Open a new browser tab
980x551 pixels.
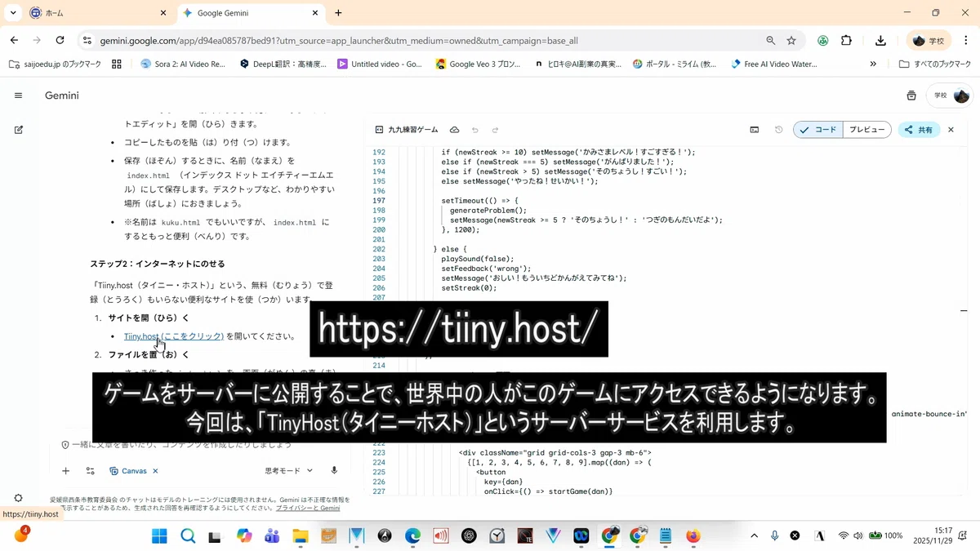click(x=338, y=13)
